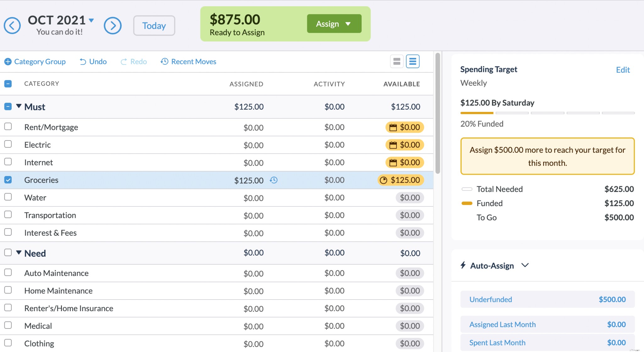
Task: Select all categories with the header checkbox
Action: pyautogui.click(x=8, y=83)
